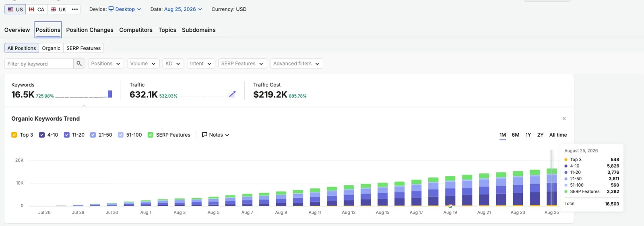Image resolution: width=644 pixels, height=226 pixels.
Task: Open the Intent filter dropdown
Action: click(201, 64)
